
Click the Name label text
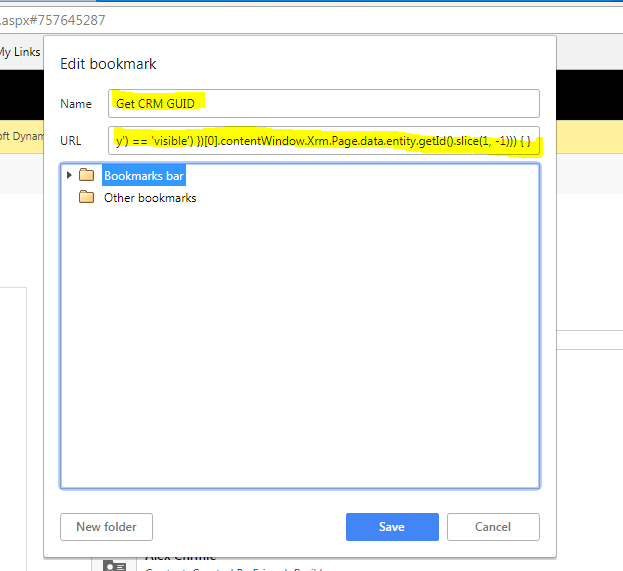click(75, 104)
